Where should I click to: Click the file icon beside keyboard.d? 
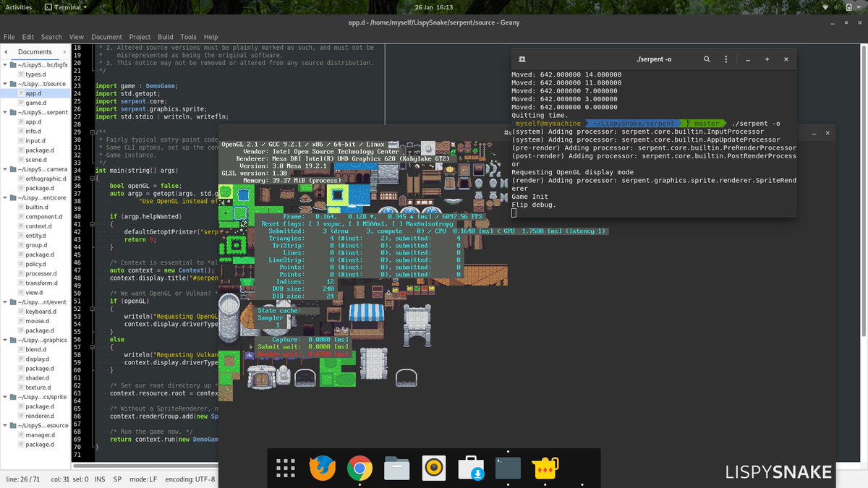click(x=20, y=312)
